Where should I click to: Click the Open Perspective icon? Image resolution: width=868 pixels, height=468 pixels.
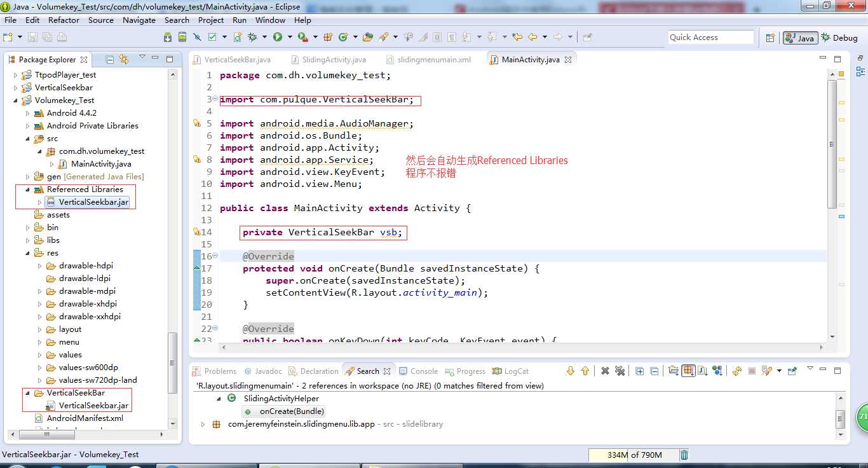click(770, 38)
